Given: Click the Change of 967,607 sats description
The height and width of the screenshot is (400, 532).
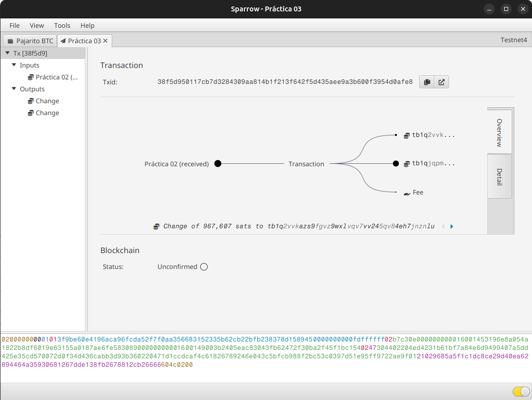Looking at the screenshot, I should click(x=299, y=226).
